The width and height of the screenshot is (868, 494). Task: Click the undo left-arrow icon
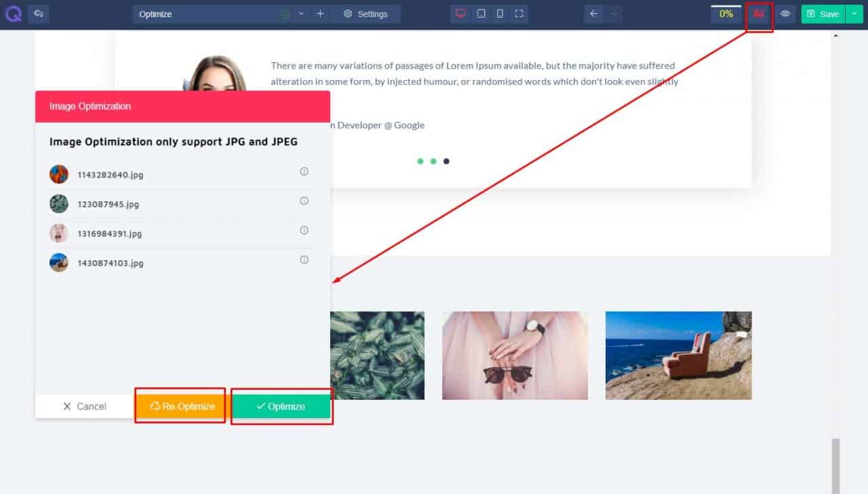click(x=594, y=14)
